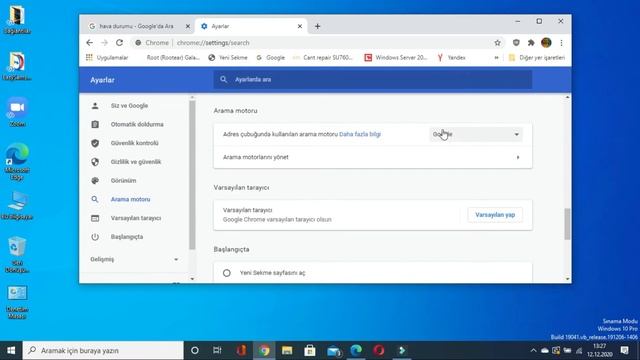The width and height of the screenshot is (640, 360).
Task: Open the Windows Server 20... bookmark
Action: 396,58
